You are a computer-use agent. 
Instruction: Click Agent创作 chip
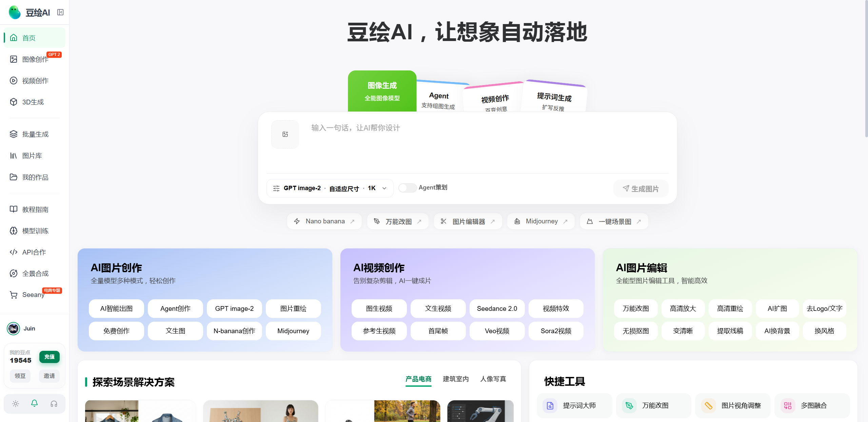175,308
